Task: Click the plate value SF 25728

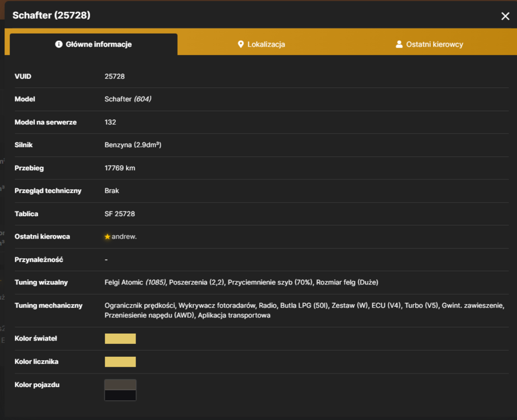Action: (x=120, y=213)
